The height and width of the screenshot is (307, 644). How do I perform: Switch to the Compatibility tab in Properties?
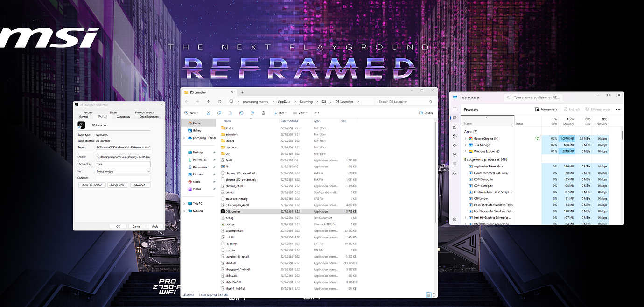tap(123, 116)
